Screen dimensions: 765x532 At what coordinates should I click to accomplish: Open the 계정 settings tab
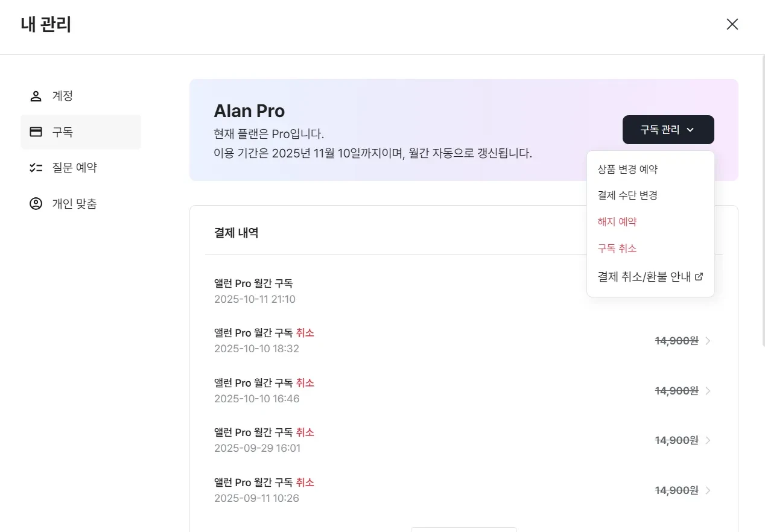click(63, 97)
